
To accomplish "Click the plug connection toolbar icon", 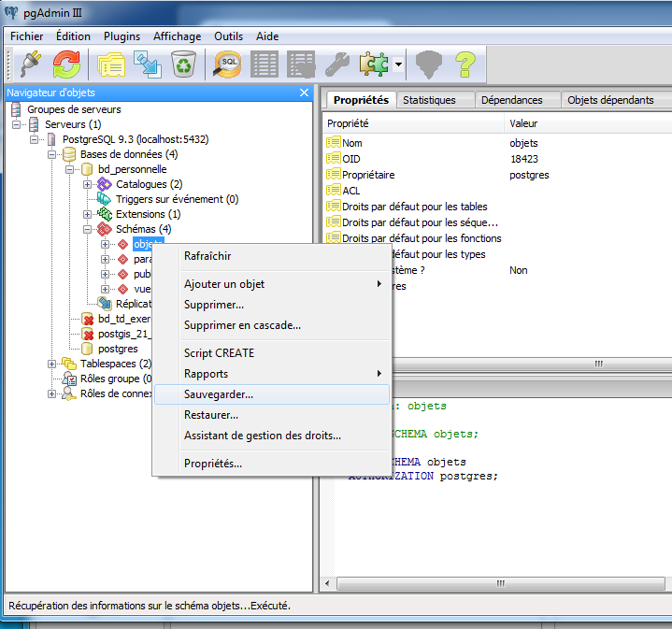I will click(x=31, y=64).
